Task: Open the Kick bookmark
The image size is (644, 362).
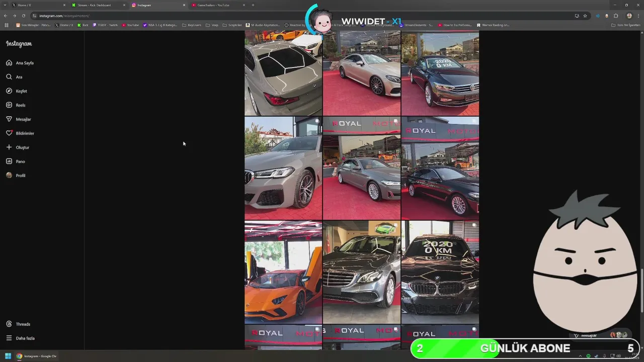Action: 83,25
